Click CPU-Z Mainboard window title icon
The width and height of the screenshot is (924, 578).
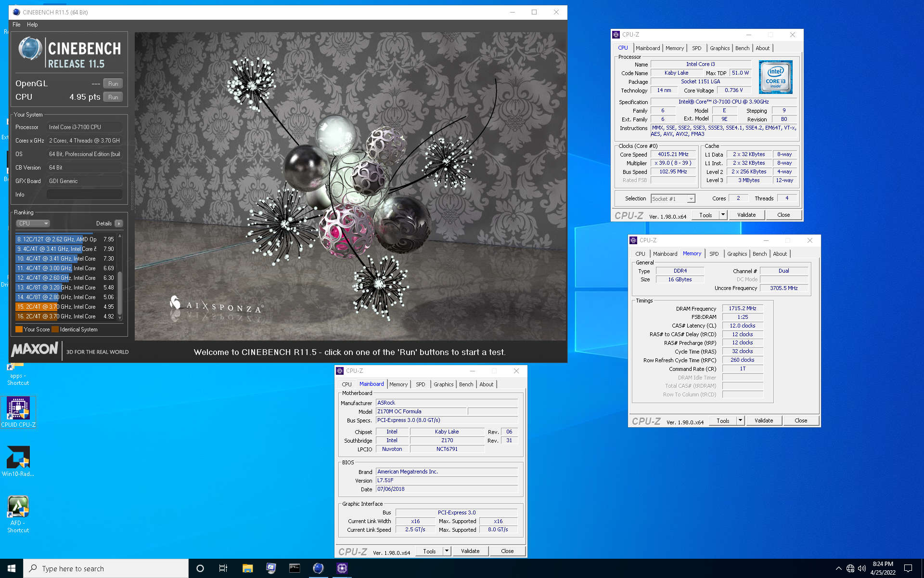(x=340, y=371)
